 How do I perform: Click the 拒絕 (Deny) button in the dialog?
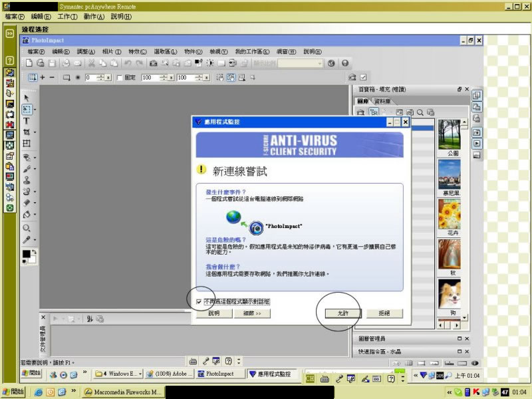point(384,313)
